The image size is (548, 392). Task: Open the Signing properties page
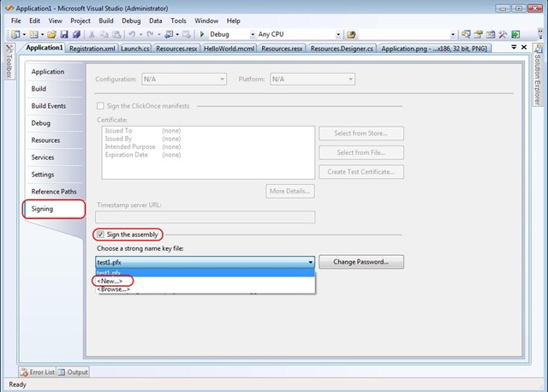point(54,209)
